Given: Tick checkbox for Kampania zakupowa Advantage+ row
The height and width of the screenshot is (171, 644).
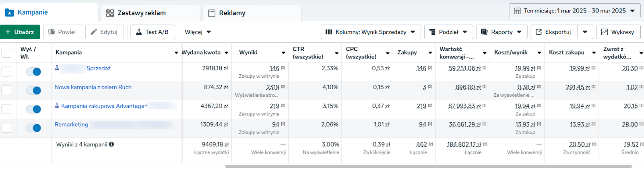Looking at the screenshot, I should [x=6, y=109].
